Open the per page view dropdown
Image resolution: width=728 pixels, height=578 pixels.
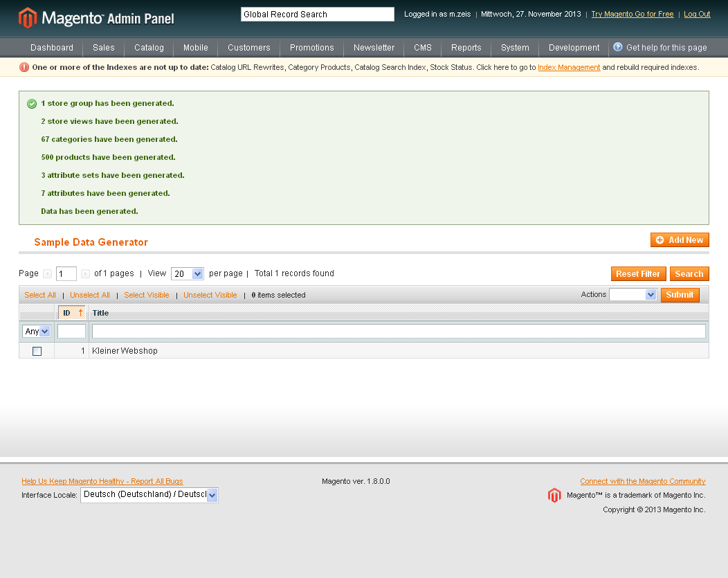tap(187, 274)
